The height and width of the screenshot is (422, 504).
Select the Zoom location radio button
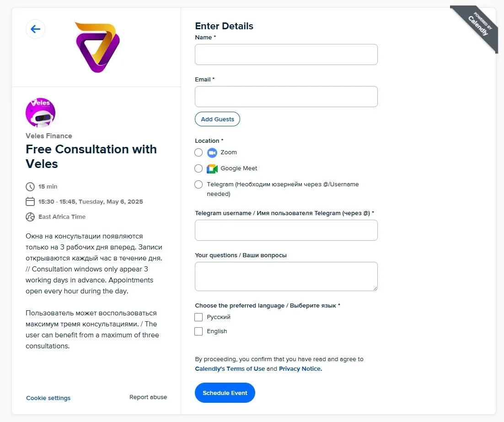(198, 152)
